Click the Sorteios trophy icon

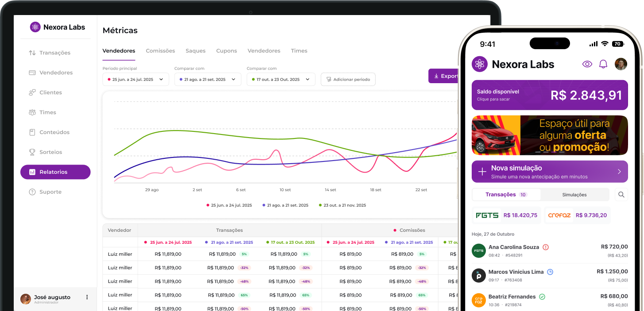tap(32, 152)
